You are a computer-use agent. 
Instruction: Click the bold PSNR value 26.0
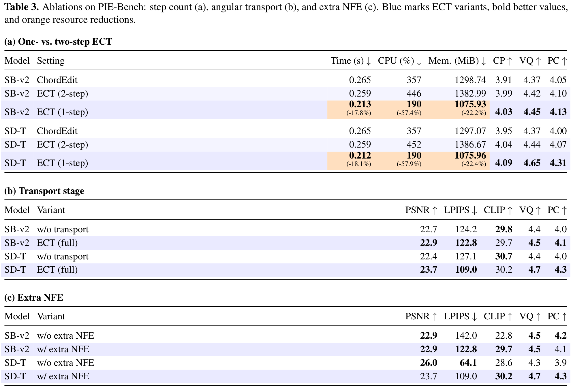pyautogui.click(x=429, y=363)
